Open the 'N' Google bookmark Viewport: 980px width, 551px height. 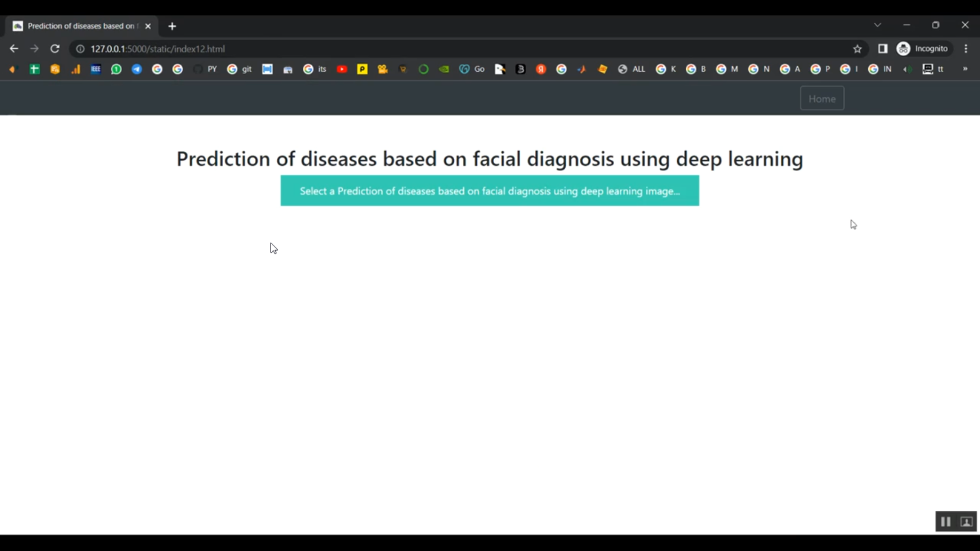point(759,69)
